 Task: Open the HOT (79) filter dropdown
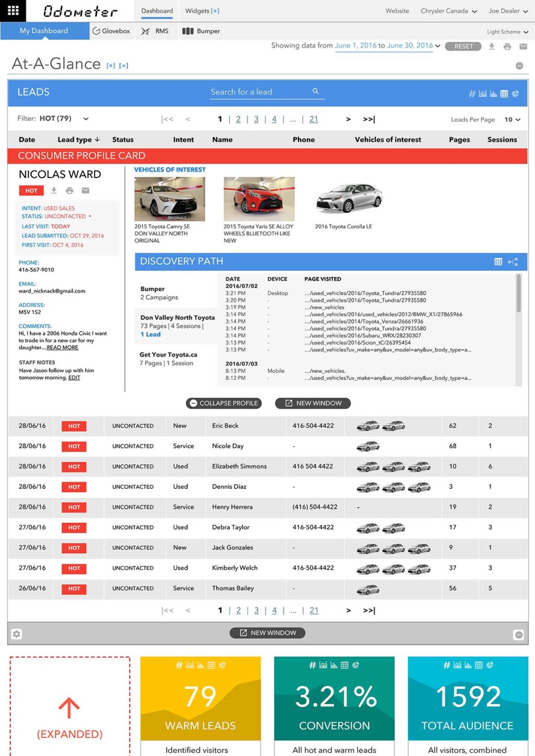coord(86,119)
